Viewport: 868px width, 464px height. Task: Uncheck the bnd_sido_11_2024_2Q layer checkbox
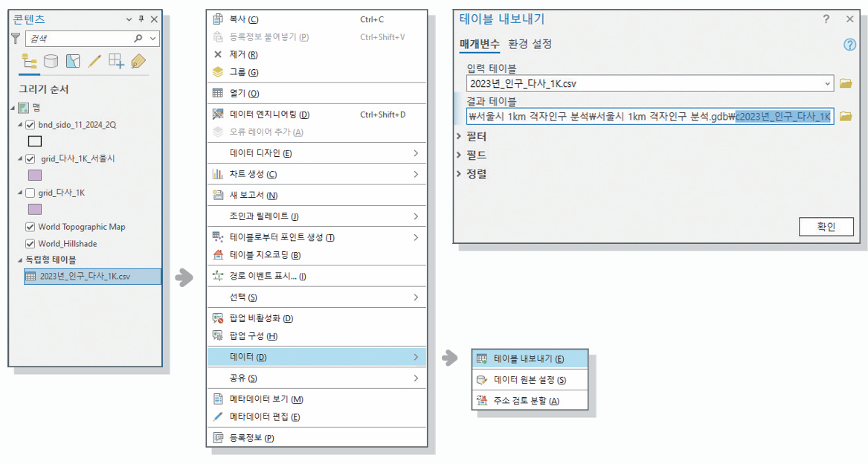30,125
